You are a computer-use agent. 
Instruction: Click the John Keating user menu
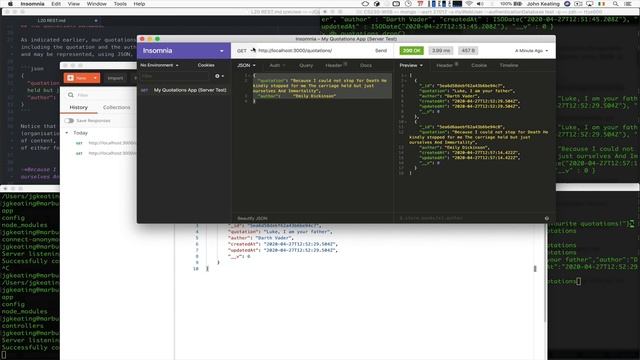click(x=543, y=4)
